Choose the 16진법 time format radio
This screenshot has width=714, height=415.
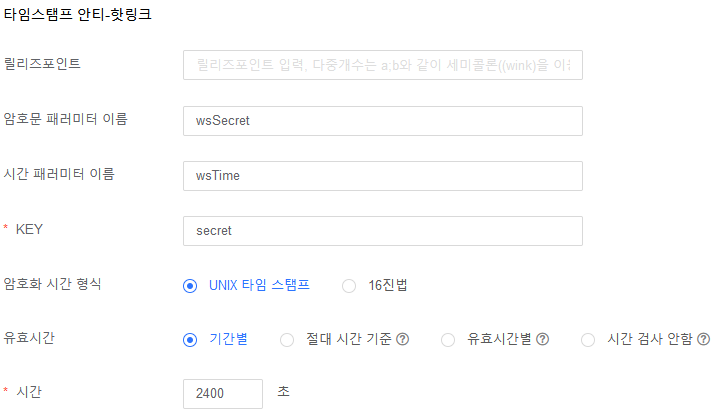349,286
